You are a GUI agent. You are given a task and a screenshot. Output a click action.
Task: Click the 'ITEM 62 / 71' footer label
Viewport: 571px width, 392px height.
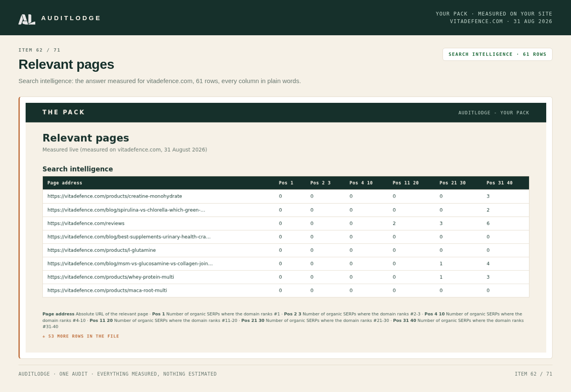pos(534,374)
